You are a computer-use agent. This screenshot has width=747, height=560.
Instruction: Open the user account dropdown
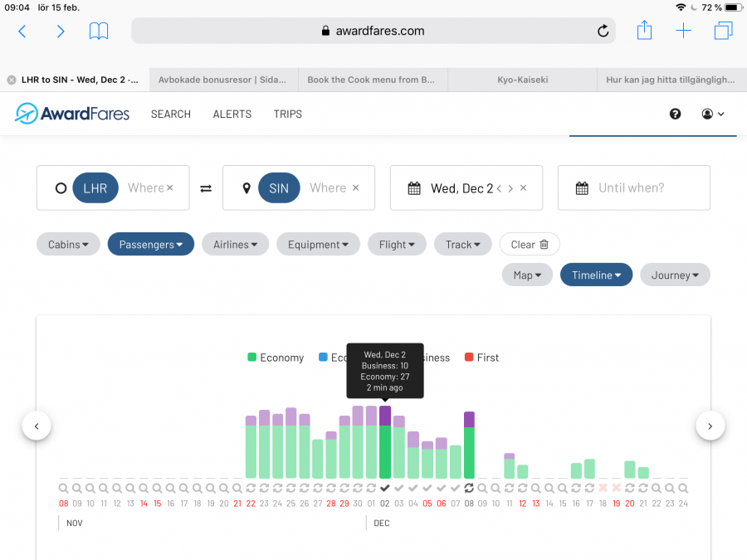pos(712,114)
